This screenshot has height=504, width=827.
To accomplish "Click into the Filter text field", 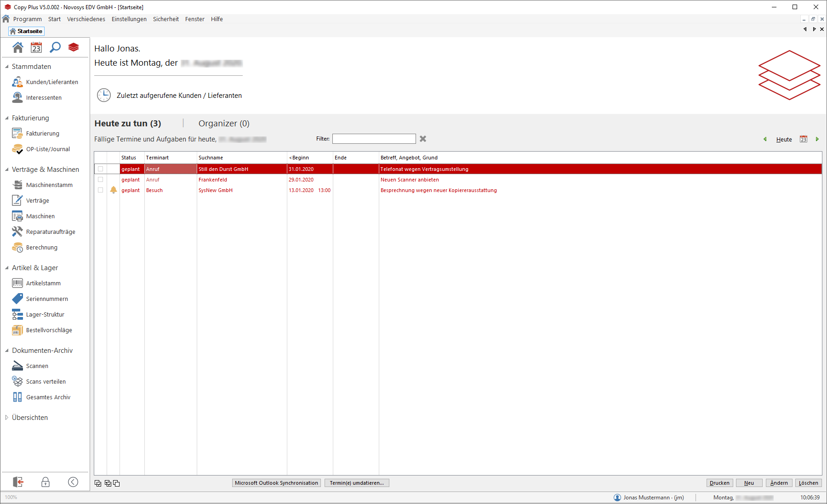I will point(374,139).
